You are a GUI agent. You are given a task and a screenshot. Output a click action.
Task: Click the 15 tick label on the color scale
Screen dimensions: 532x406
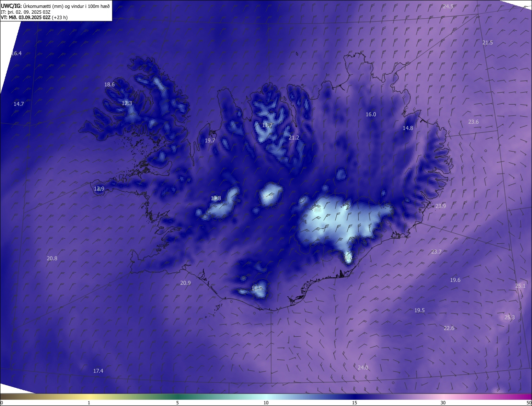(355, 403)
